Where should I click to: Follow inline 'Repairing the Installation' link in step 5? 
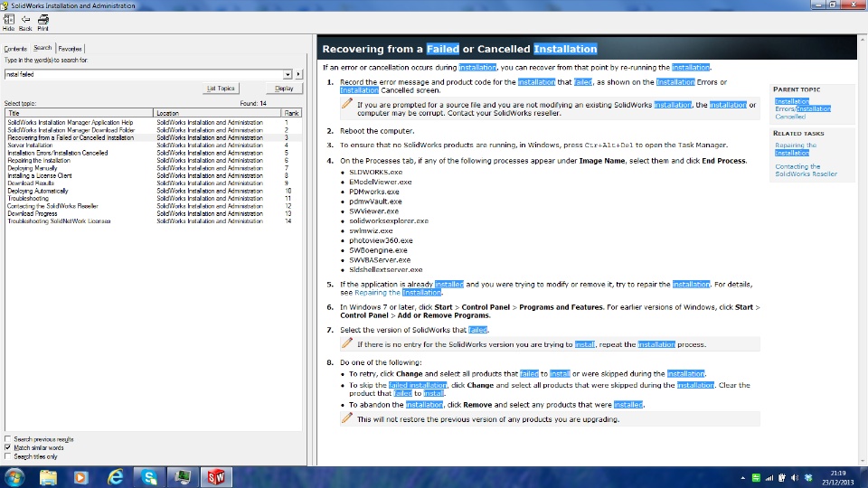pos(398,293)
